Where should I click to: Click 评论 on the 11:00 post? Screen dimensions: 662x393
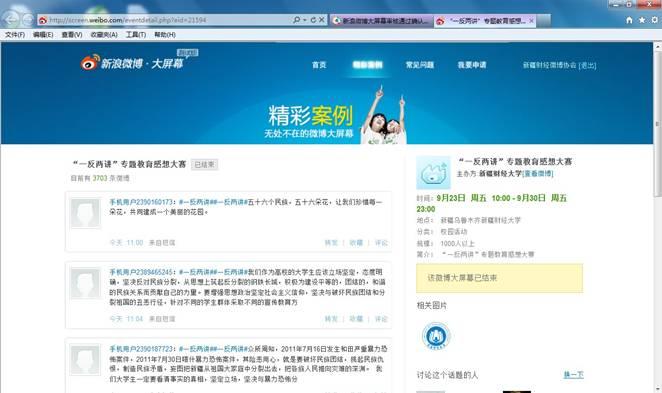pyautogui.click(x=381, y=243)
